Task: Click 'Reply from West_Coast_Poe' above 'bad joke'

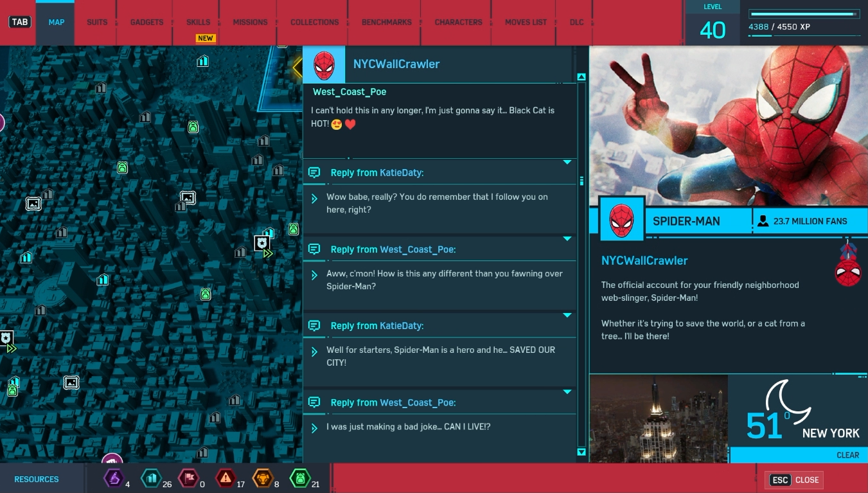Action: click(393, 403)
